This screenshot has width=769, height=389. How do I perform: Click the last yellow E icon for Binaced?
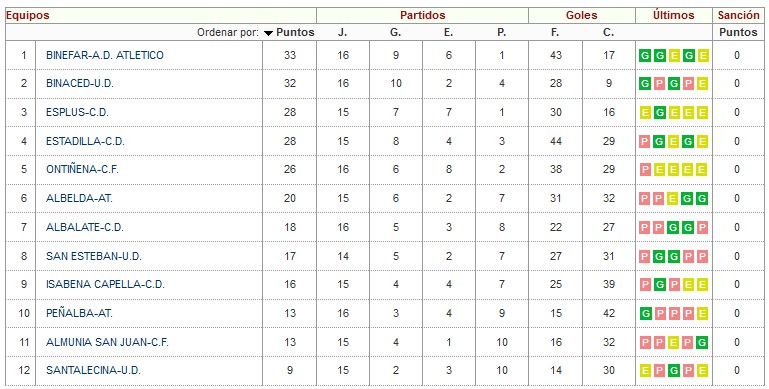702,84
